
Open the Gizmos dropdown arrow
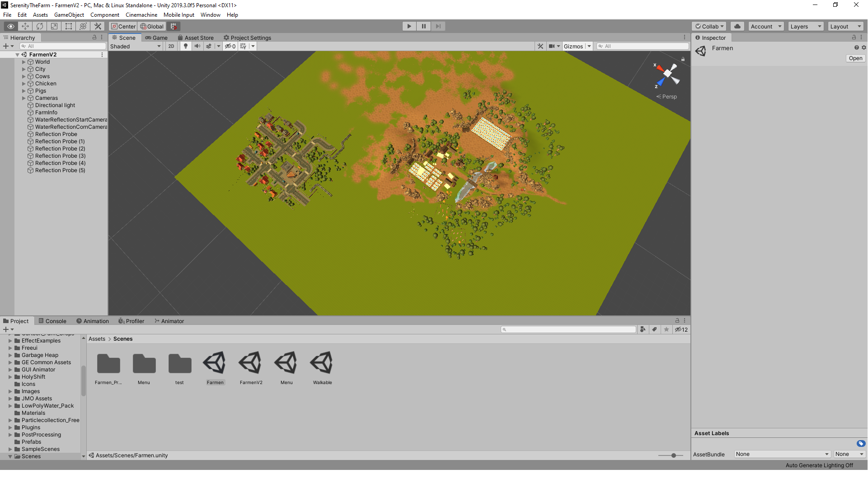[589, 46]
